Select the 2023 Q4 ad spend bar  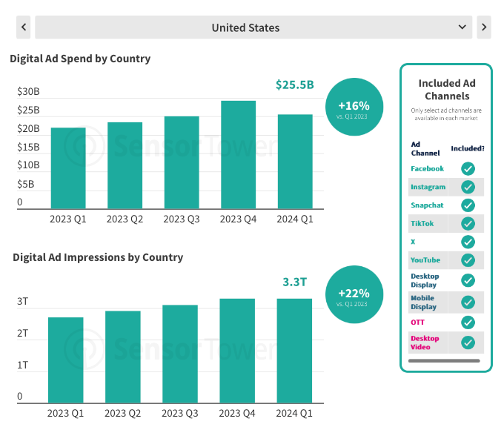coord(238,155)
